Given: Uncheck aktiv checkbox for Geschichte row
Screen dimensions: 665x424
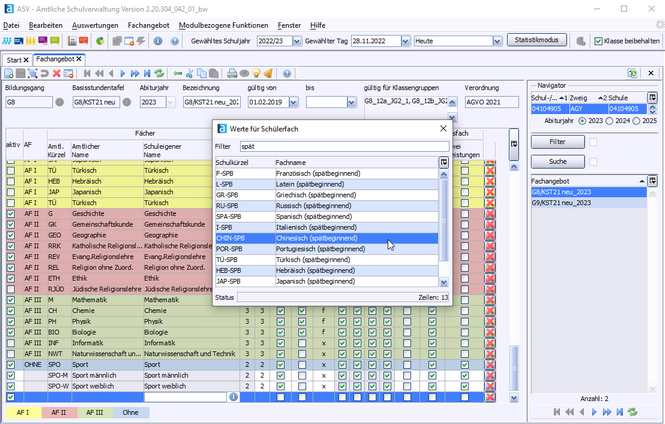Looking at the screenshot, I should click(11, 213).
